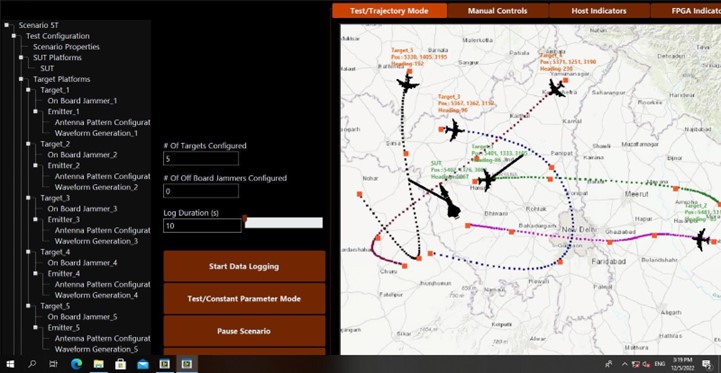Image resolution: width=721 pixels, height=373 pixels.
Task: Collapse the Target_1 tree node
Action: (x=29, y=90)
